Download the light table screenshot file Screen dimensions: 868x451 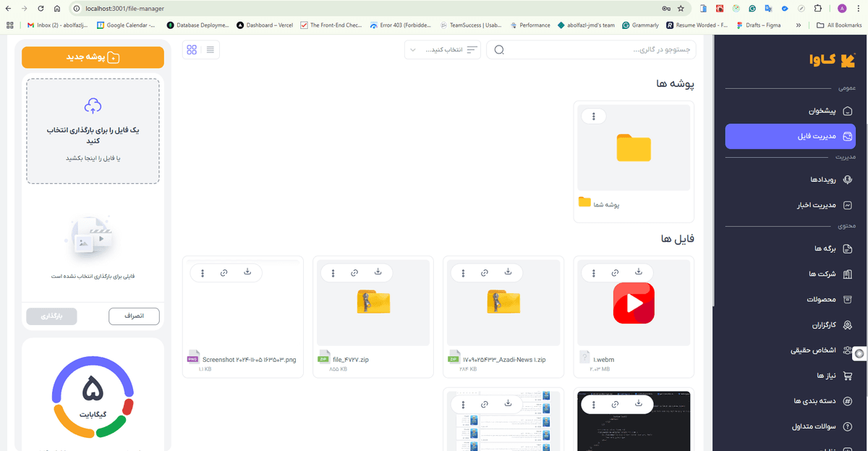pyautogui.click(x=509, y=402)
